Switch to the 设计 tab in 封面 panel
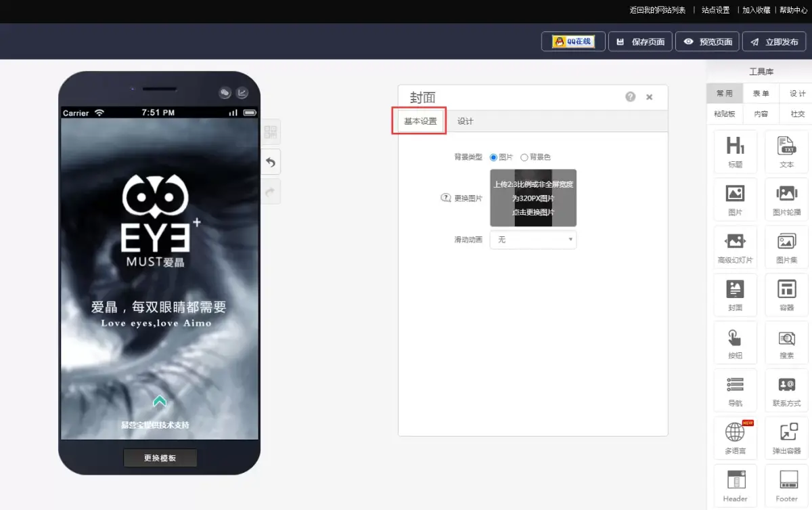 [x=466, y=121]
